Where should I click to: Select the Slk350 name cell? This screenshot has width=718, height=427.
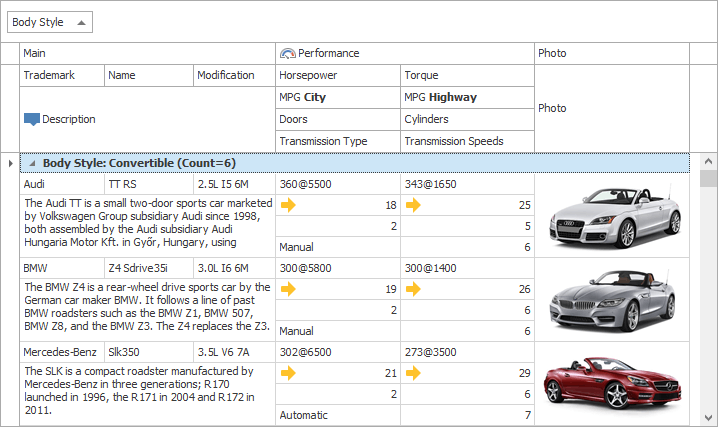(149, 352)
